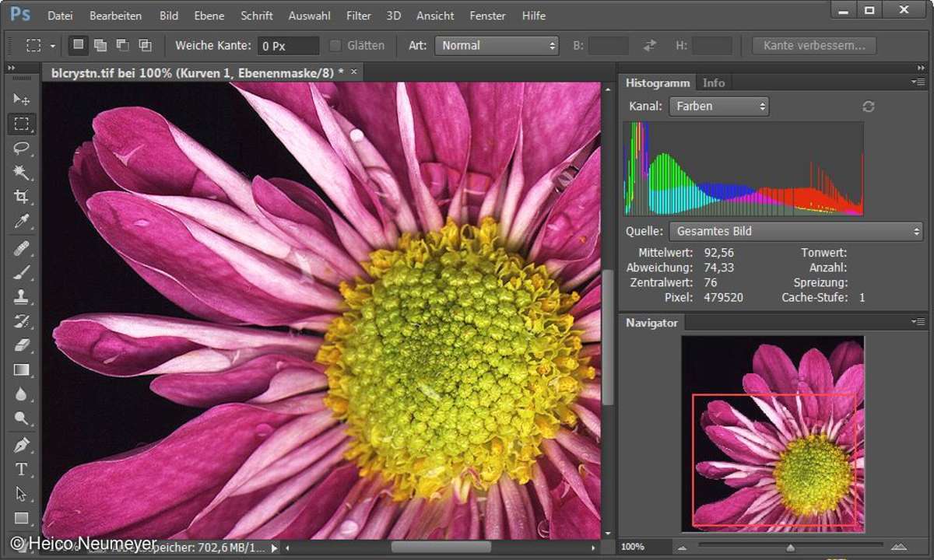Click the vertical scrollbar thumb beside the canvas
The height and width of the screenshot is (560, 934).
tap(607, 338)
